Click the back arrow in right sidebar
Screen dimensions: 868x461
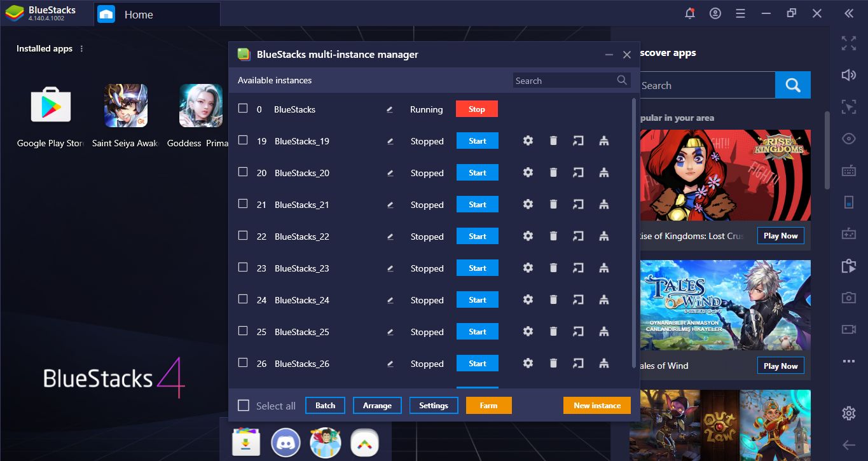[849, 445]
